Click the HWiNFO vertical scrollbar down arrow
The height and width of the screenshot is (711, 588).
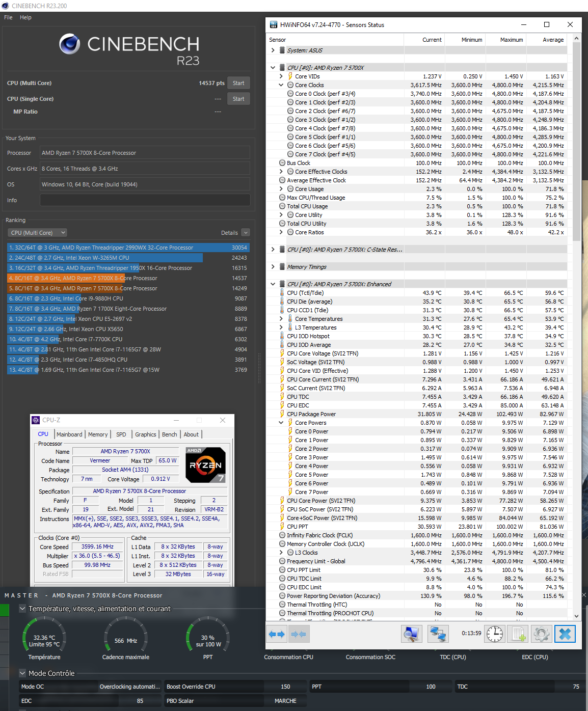coord(576,616)
